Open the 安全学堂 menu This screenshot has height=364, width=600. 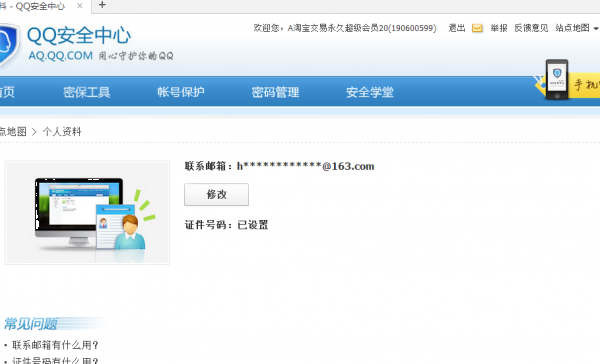point(370,92)
